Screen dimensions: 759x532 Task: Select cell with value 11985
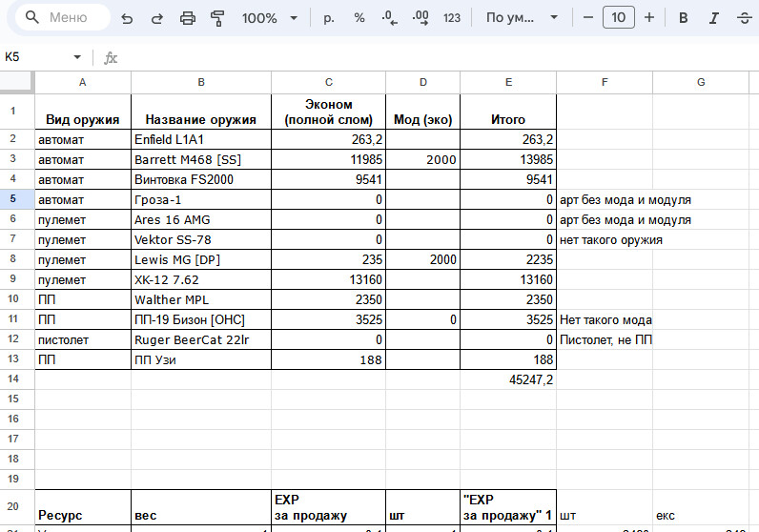point(329,159)
